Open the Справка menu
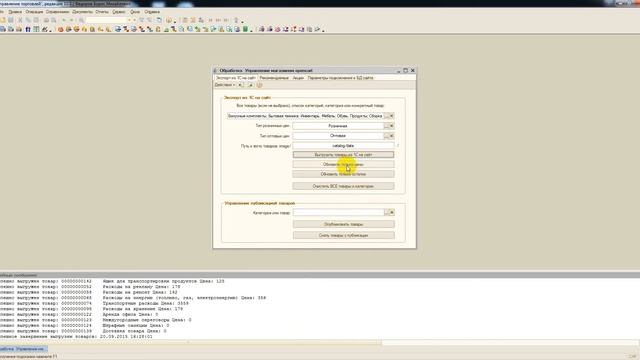 (152, 12)
